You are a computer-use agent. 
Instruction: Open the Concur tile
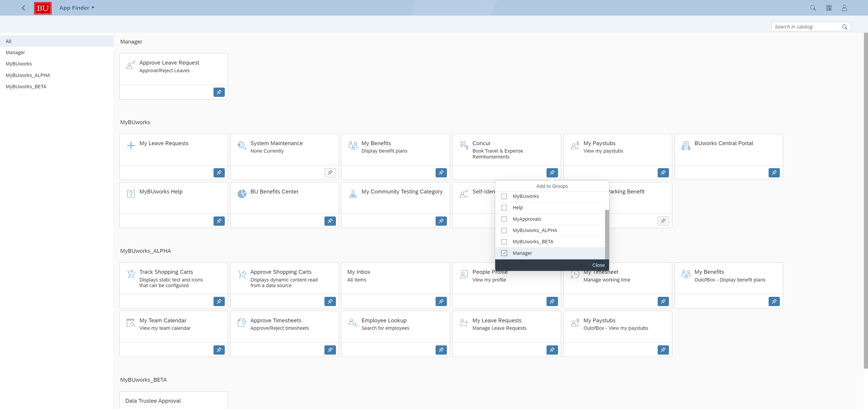point(507,149)
